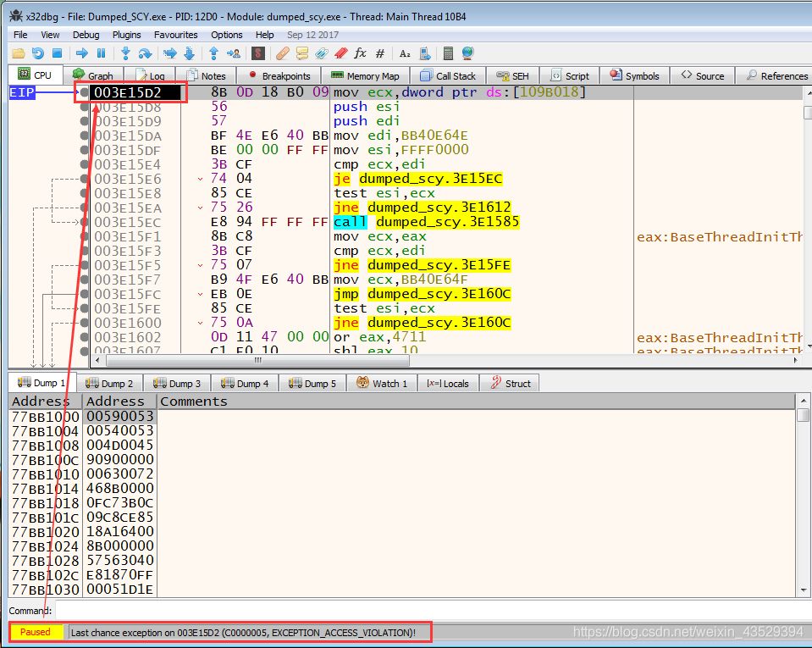Click the Command input field

click(431, 610)
